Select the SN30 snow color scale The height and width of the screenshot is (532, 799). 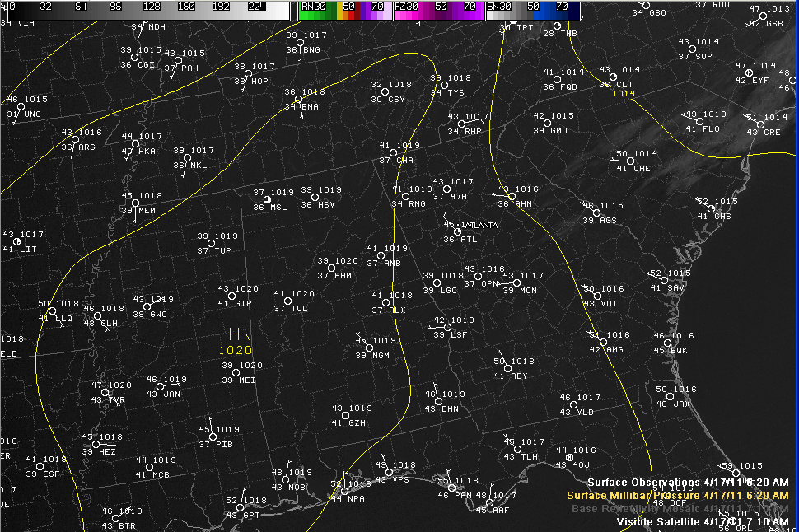pyautogui.click(x=532, y=11)
